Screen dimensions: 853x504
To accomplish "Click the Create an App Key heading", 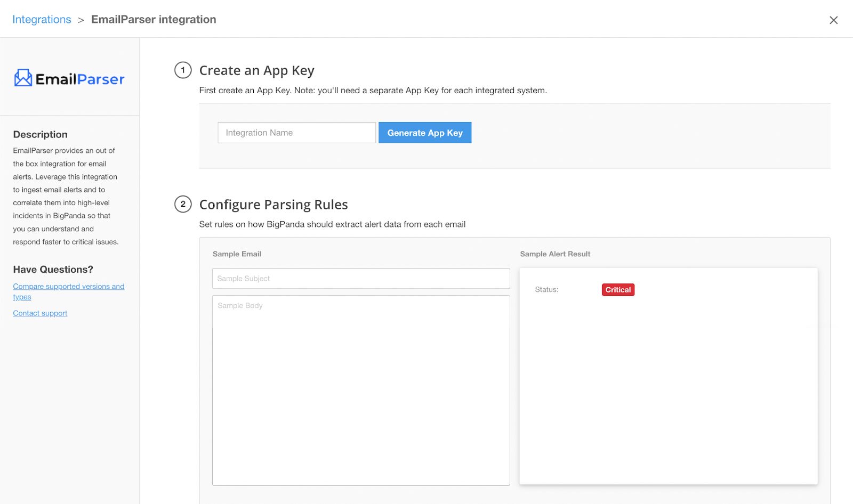I will pos(256,70).
